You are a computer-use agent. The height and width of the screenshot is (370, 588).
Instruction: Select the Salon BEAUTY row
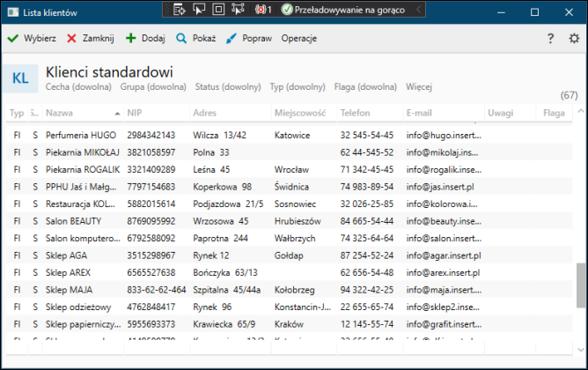tap(289, 221)
